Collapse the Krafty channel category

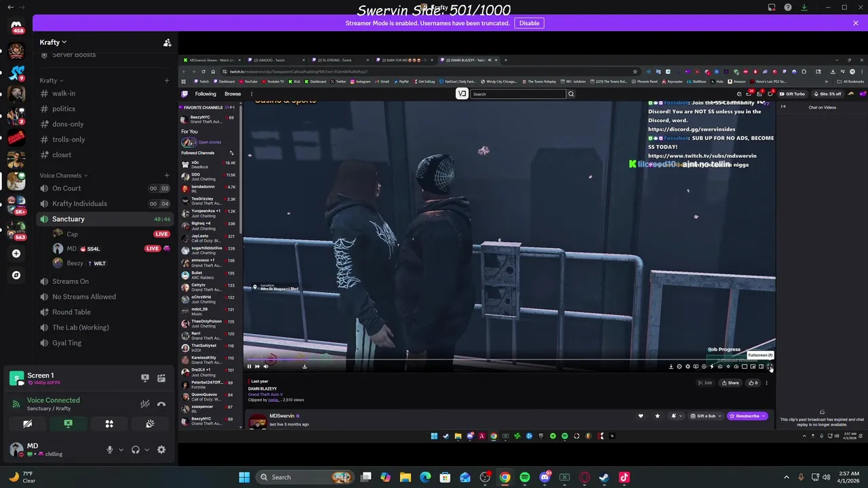point(52,81)
